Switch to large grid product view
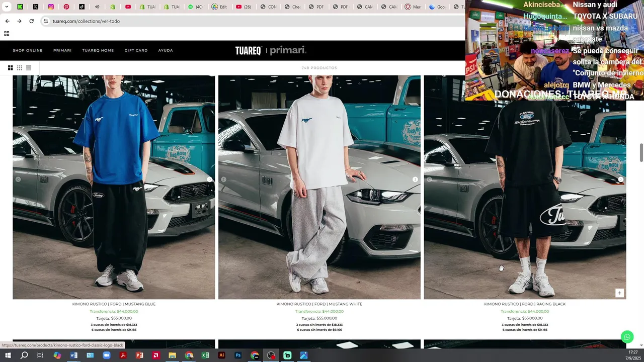 click(x=10, y=68)
